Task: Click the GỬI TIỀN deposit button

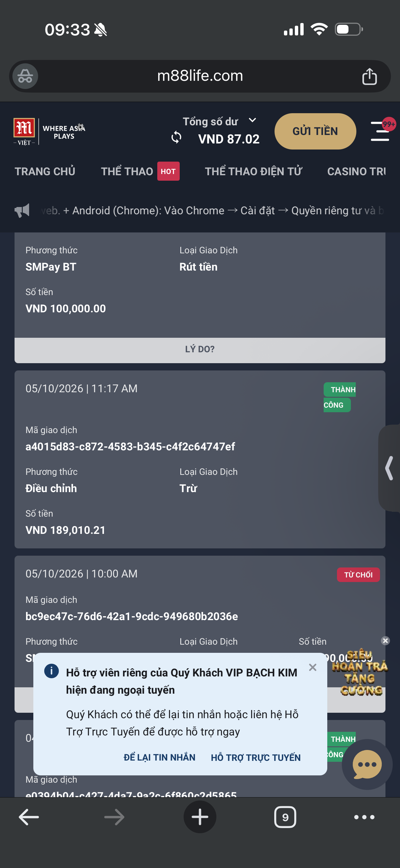Action: (315, 131)
